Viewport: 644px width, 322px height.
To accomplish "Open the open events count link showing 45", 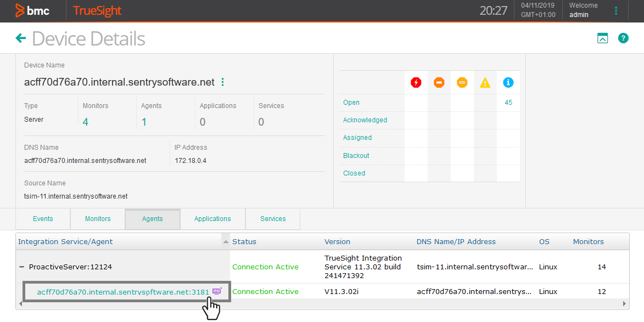I will pyautogui.click(x=507, y=102).
